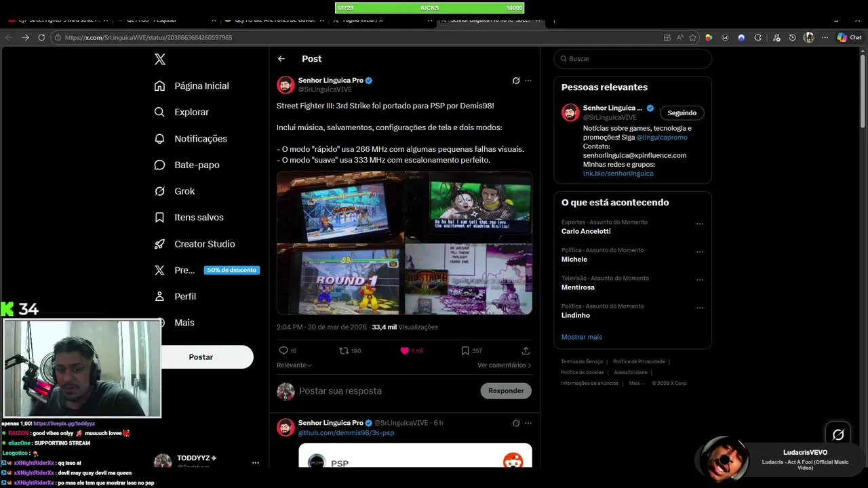Open top-right cutscene image of the post
This screenshot has height=488, width=868.
pos(469,207)
